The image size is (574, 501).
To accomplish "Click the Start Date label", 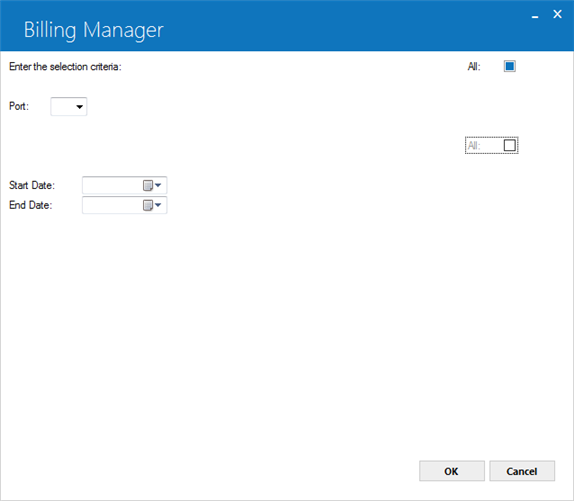I will point(32,185).
